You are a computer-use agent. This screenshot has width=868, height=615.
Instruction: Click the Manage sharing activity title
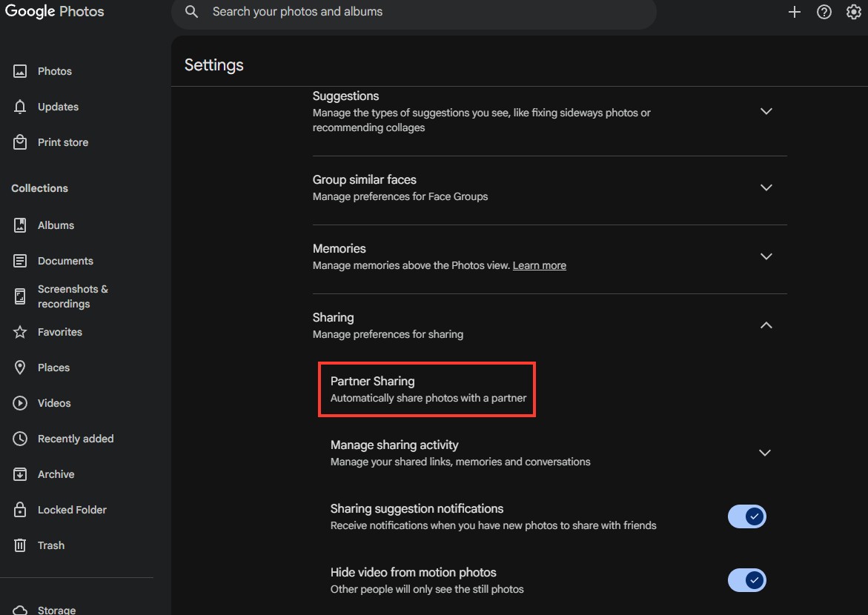394,445
